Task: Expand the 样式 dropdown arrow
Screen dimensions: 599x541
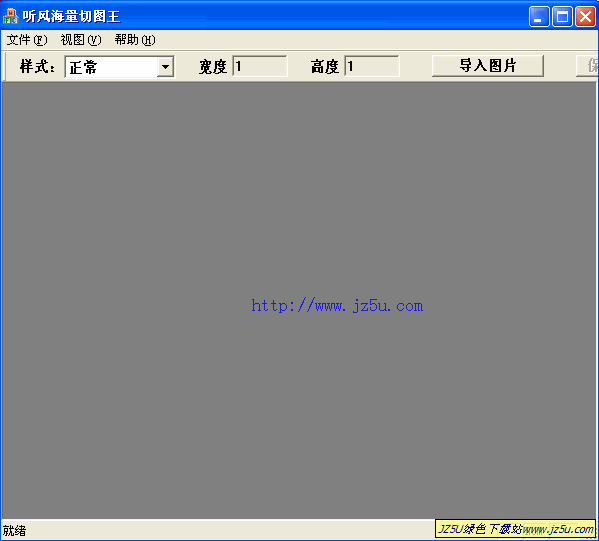Action: point(165,67)
